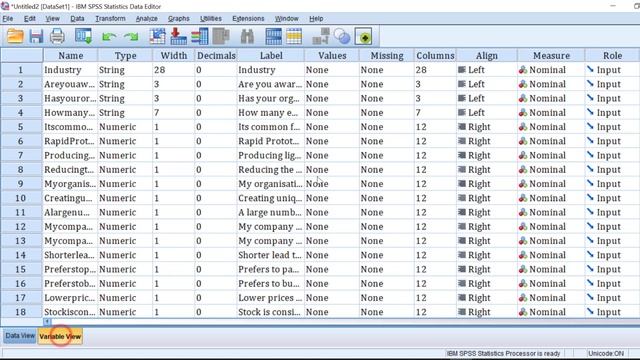Open the Graphs menu
Viewport: 640px width, 360px height.
[178, 18]
